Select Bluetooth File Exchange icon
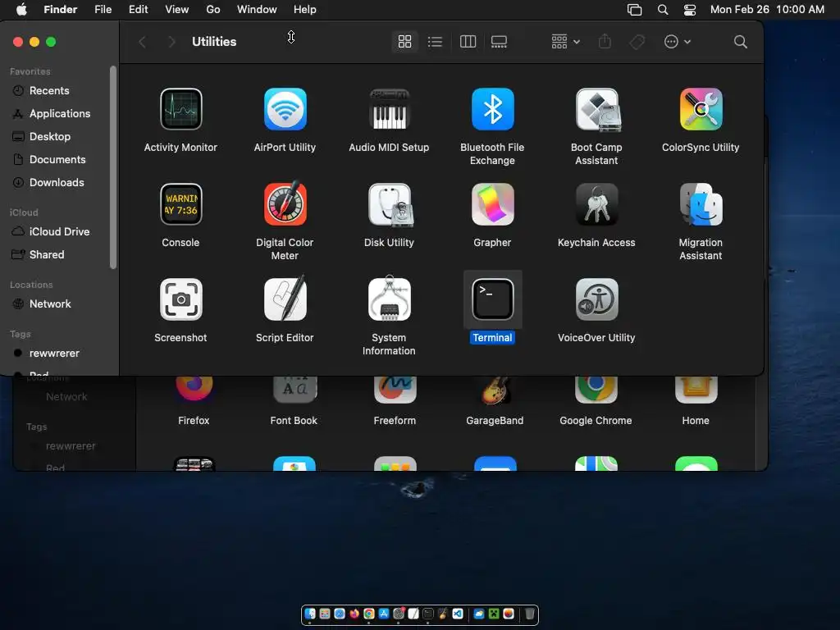This screenshot has height=630, width=840. tap(492, 109)
